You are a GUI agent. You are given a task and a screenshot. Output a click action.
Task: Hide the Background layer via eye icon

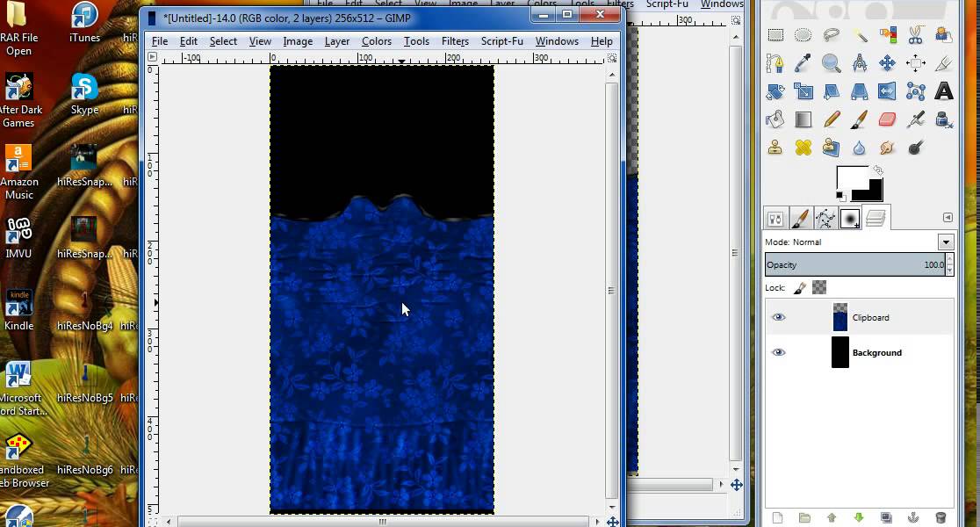(778, 352)
